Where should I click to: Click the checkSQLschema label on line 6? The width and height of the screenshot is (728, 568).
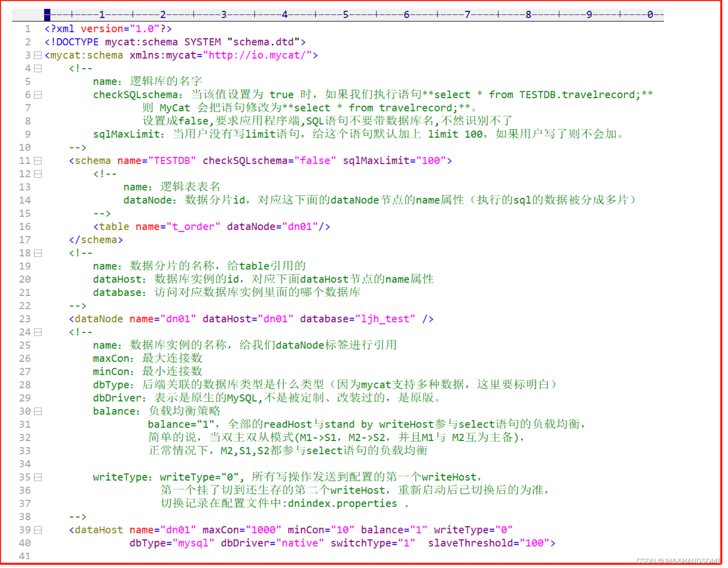point(136,95)
